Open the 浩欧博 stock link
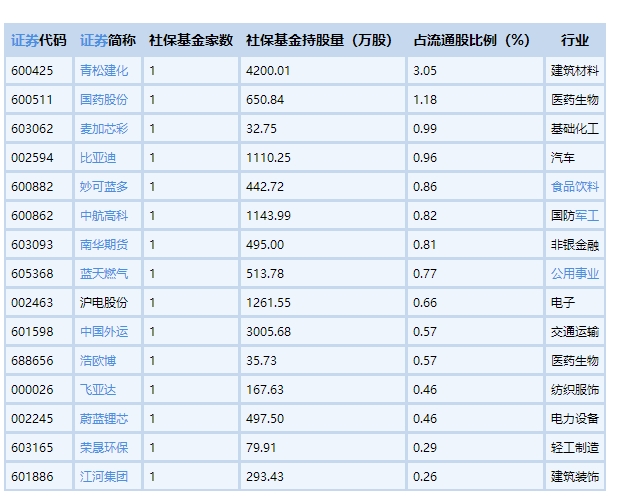 coord(98,361)
